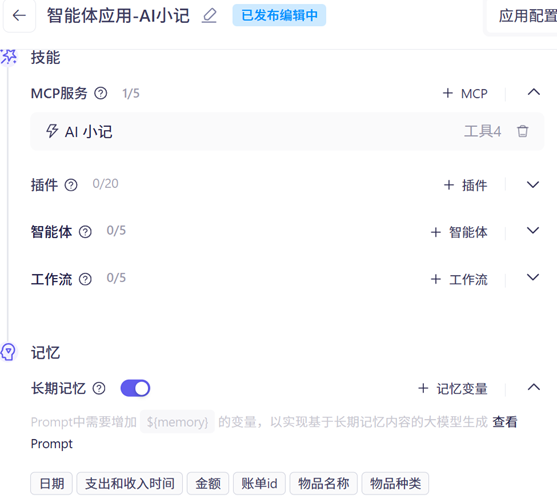Select the 日期 memory variable tag
The width and height of the screenshot is (557, 499).
point(52,483)
